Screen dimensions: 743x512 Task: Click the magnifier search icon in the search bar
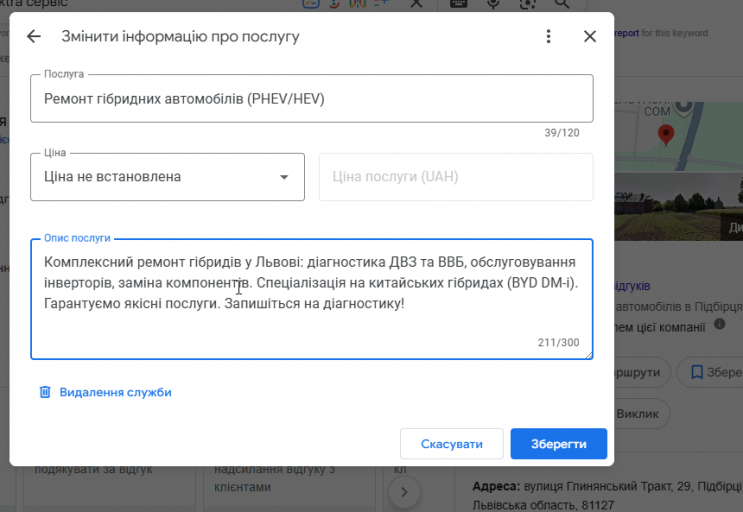point(562,3)
